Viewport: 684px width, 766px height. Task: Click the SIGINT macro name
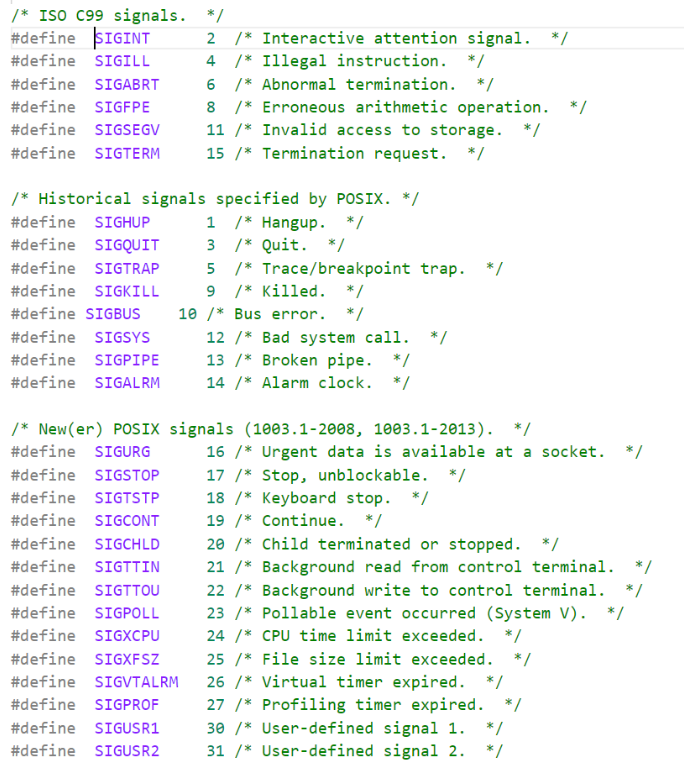pos(122,38)
